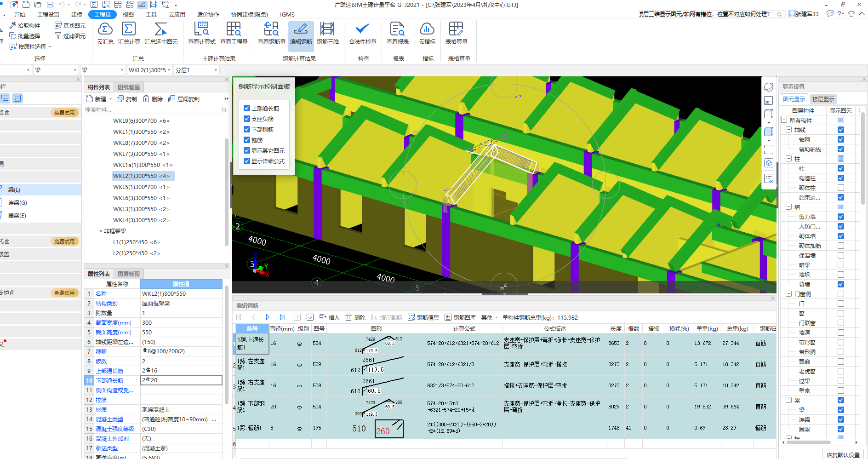Jump to last rebar row arrow
The image size is (868, 459).
(283, 317)
